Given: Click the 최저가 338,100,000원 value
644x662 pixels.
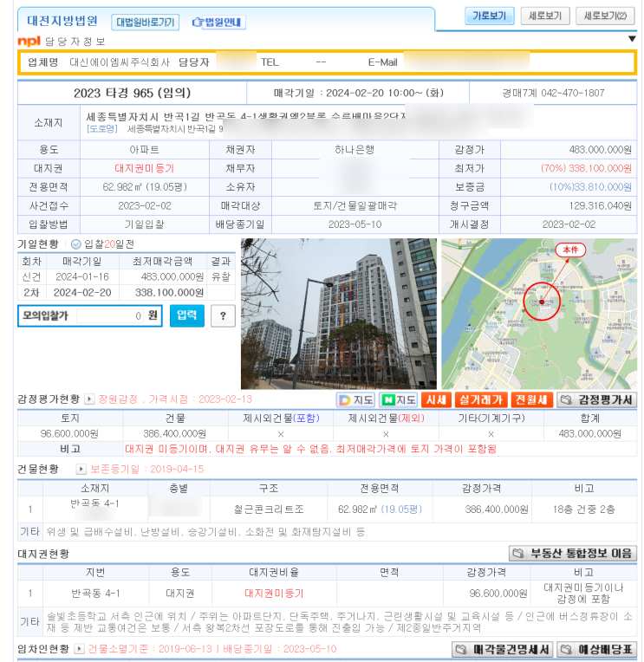Looking at the screenshot, I should pos(586,168).
